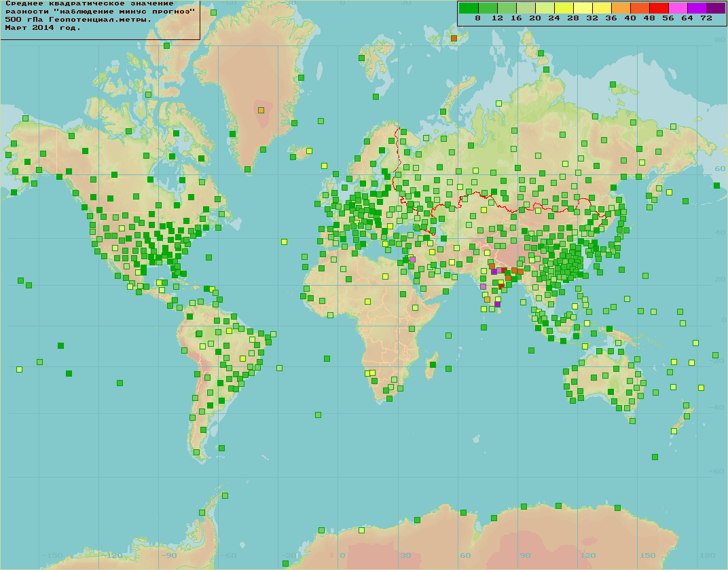Viewport: 728px width, 570px height.
Task: Click longitude label -120 along the bottom
Action: (x=112, y=556)
